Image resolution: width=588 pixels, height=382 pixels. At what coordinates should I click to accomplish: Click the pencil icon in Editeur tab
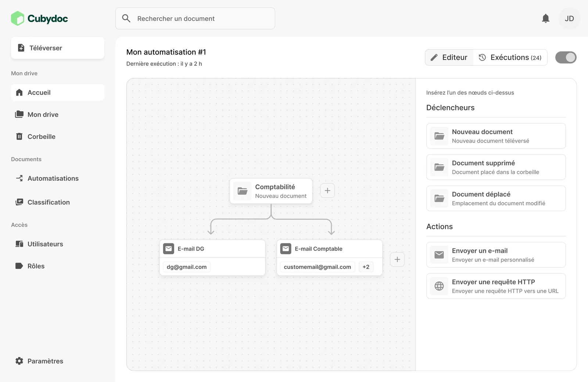(434, 57)
